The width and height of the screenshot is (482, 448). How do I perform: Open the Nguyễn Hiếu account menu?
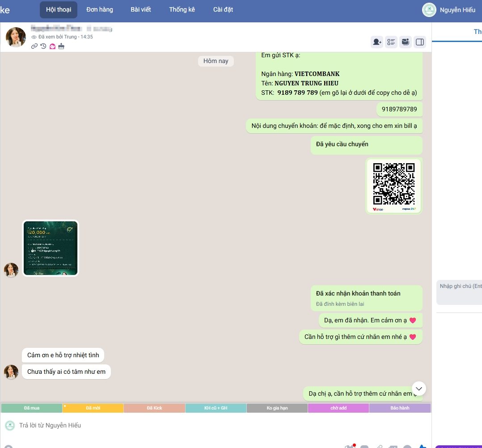coord(449,10)
